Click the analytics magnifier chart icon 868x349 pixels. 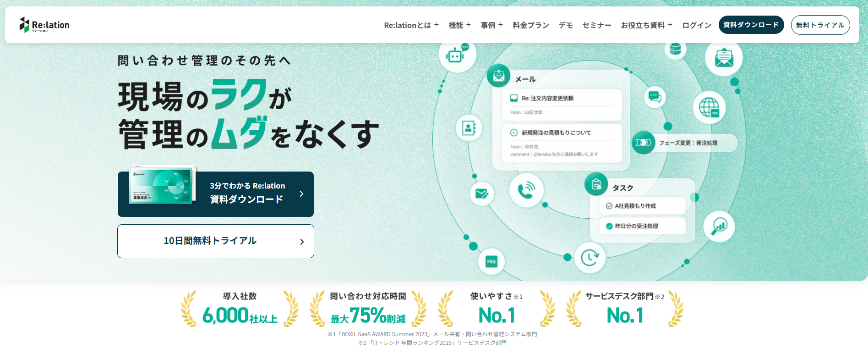719,226
